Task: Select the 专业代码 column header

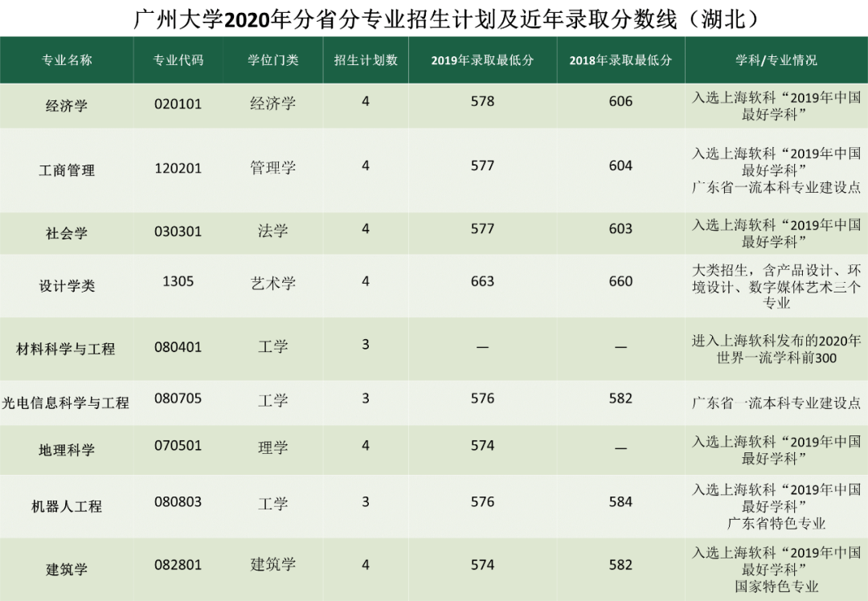Action: pyautogui.click(x=178, y=60)
